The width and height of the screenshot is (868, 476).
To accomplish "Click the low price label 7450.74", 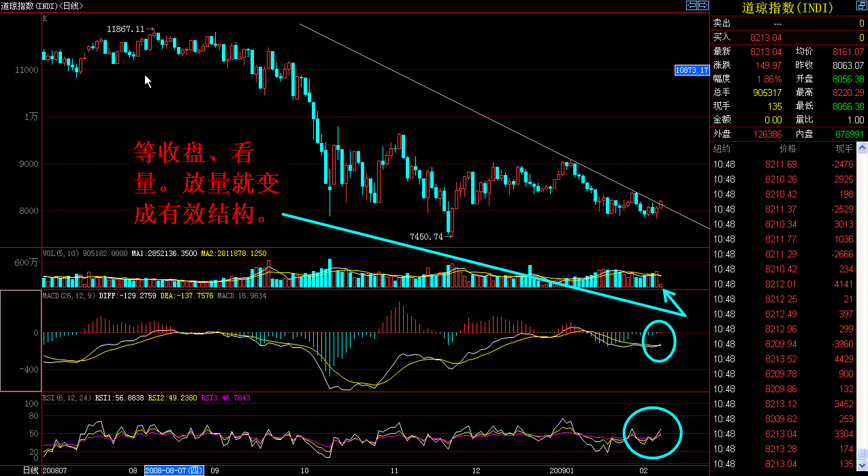I will pyautogui.click(x=426, y=237).
